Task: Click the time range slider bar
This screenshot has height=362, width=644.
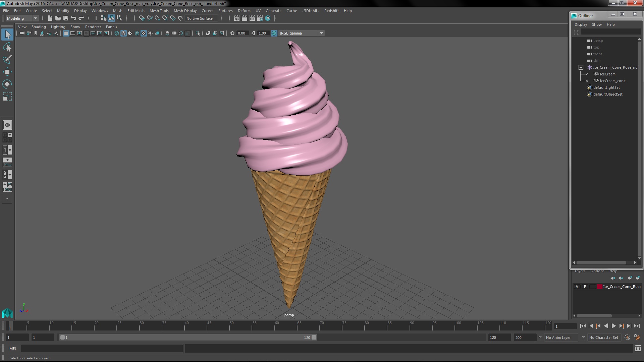Action: tap(188, 338)
